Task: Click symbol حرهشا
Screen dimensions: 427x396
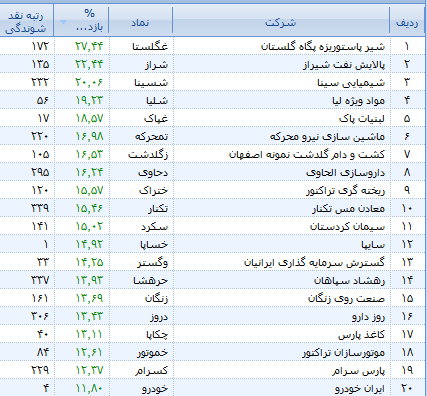Action: 150,280
